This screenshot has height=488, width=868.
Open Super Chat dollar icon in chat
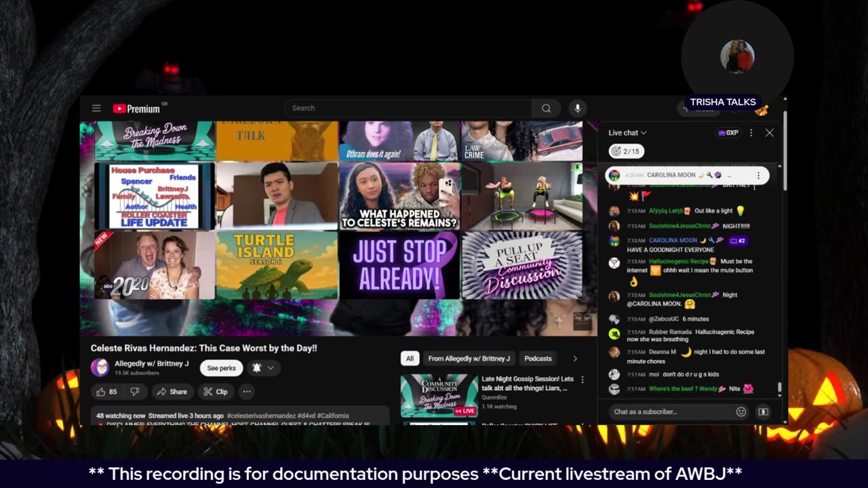[763, 411]
